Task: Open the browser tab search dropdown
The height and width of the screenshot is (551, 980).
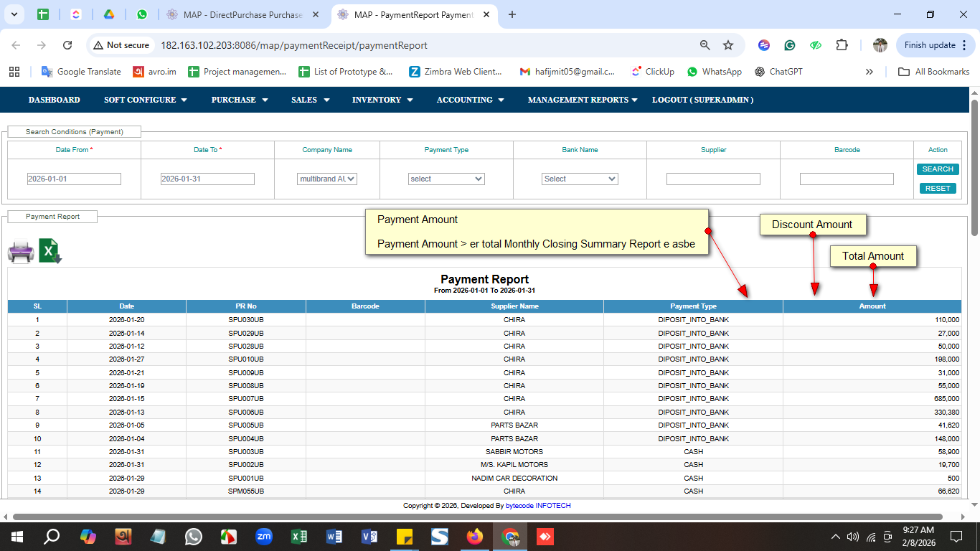Action: [15, 14]
